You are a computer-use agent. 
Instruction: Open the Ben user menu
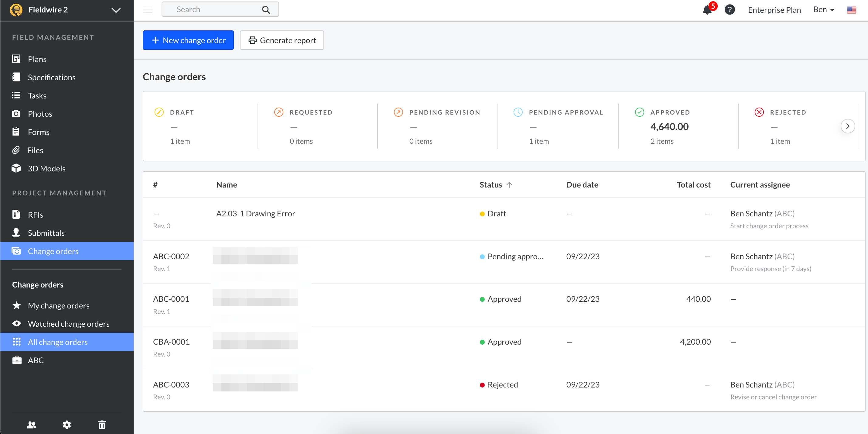pyautogui.click(x=824, y=10)
